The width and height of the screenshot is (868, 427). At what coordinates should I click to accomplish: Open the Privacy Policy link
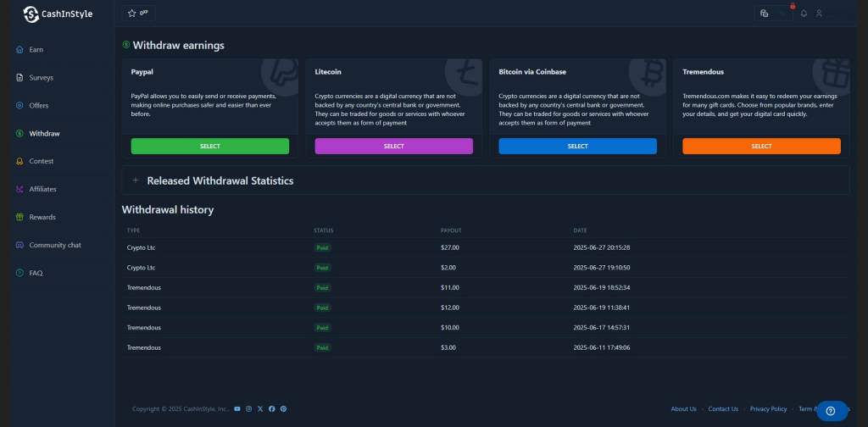[768, 408]
